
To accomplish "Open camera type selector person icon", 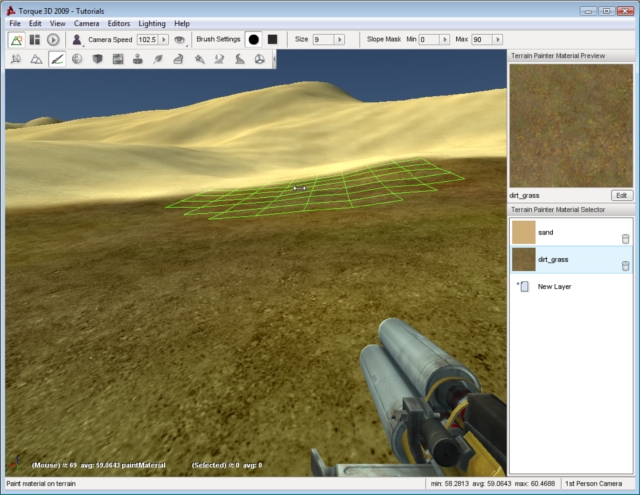I will click(x=76, y=40).
